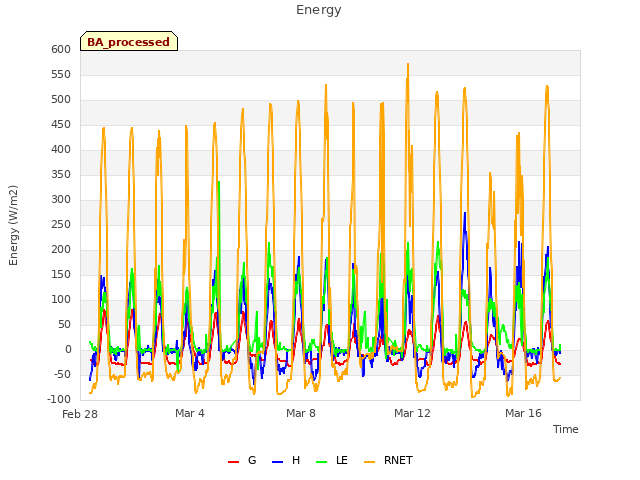Click the Mar 8 x-axis label

301,413
